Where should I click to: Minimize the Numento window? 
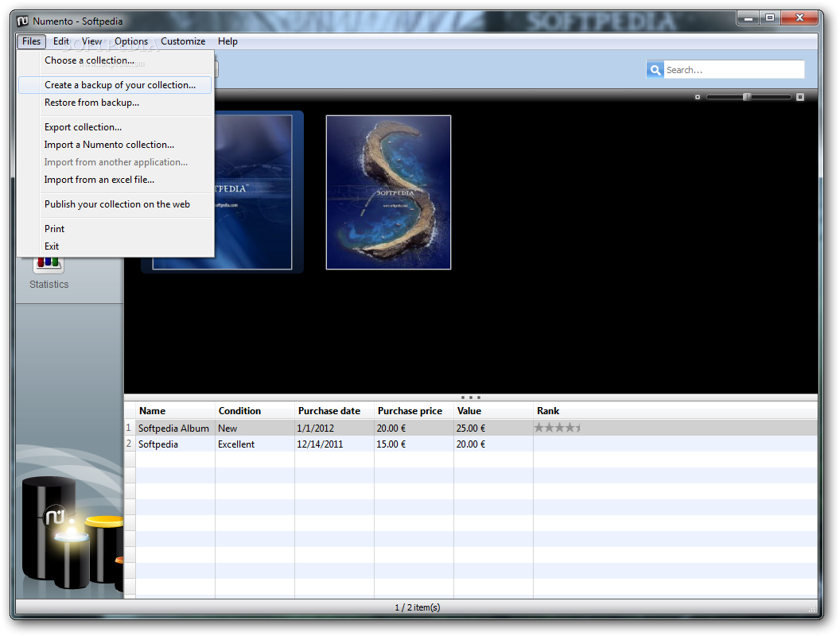748,18
